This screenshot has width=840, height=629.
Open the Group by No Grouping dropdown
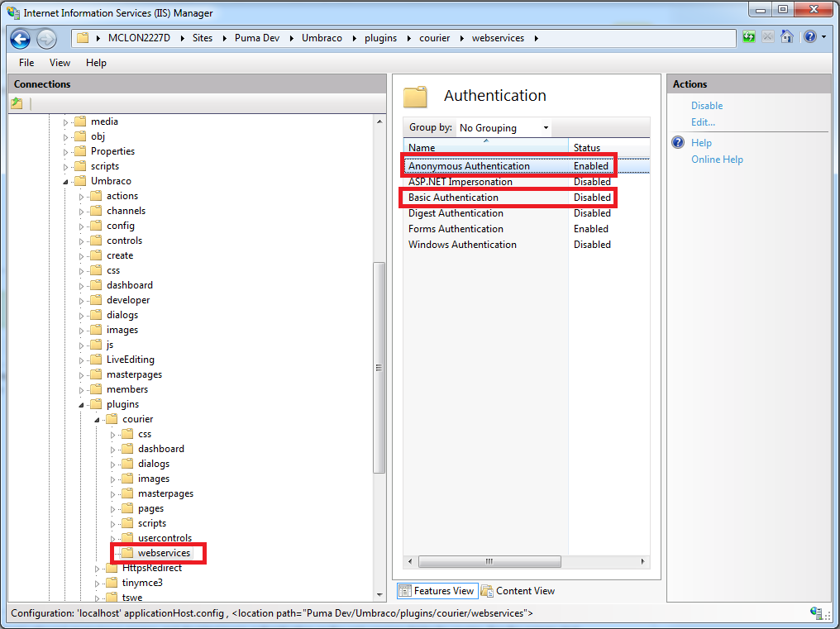(504, 128)
